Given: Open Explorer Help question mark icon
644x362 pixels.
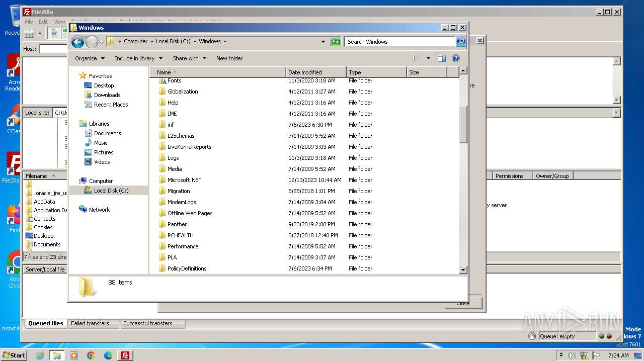Looking at the screenshot, I should pos(456,58).
